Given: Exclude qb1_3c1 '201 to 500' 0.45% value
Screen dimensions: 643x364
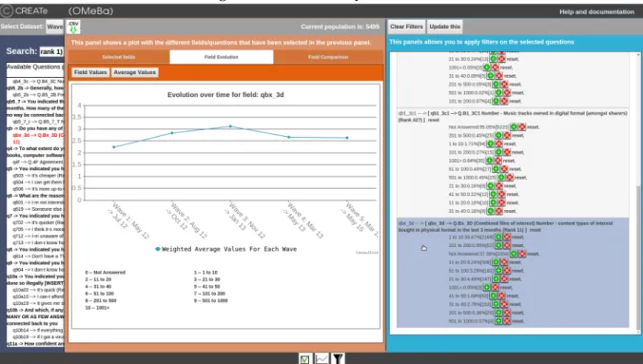Looking at the screenshot, I should tap(507, 135).
